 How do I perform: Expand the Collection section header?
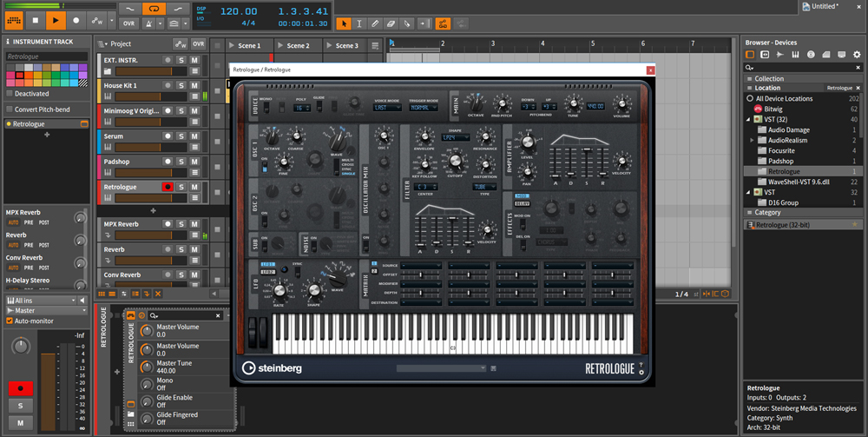click(x=768, y=78)
